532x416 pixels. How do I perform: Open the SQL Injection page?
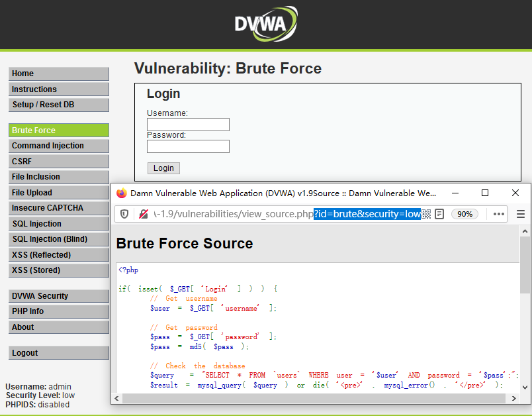pyautogui.click(x=59, y=224)
